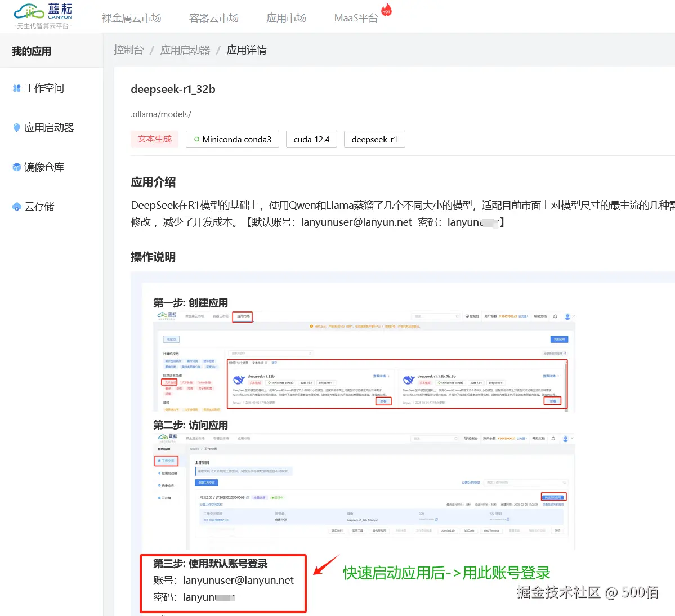Select 应用启动器 in the sidebar
The height and width of the screenshot is (616, 675).
(49, 128)
